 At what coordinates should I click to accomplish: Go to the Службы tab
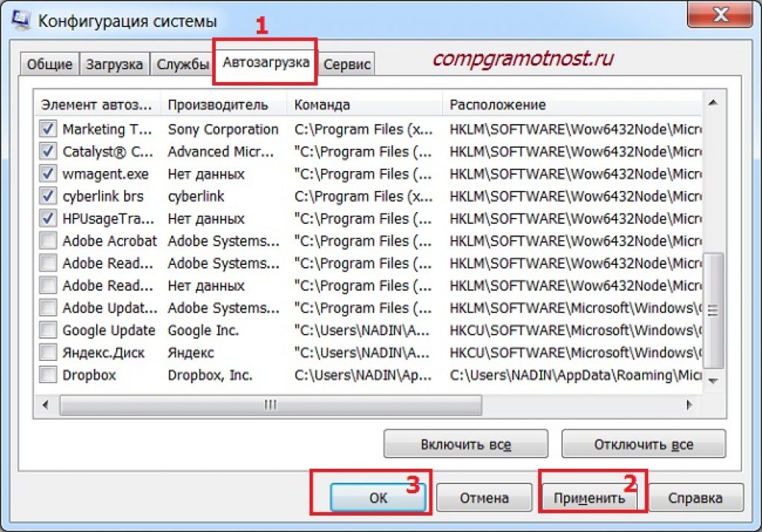pos(182,64)
